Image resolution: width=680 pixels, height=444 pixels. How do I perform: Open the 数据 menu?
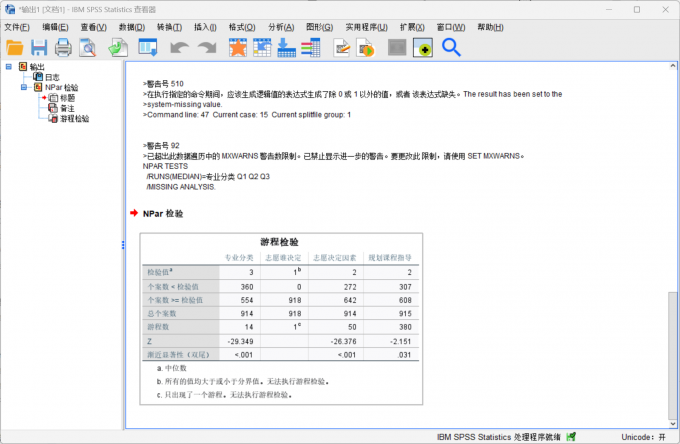[x=132, y=27]
